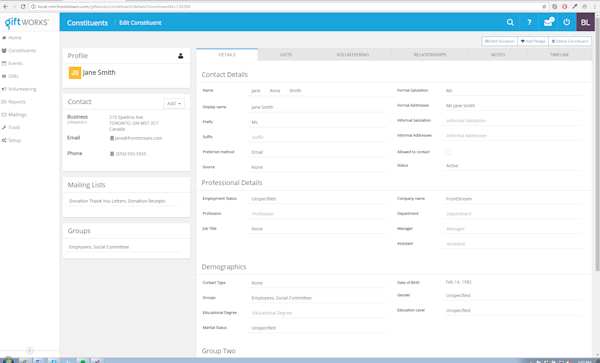Open the Preferred method dropdown
Screen dimensions: 600x363
(317, 152)
